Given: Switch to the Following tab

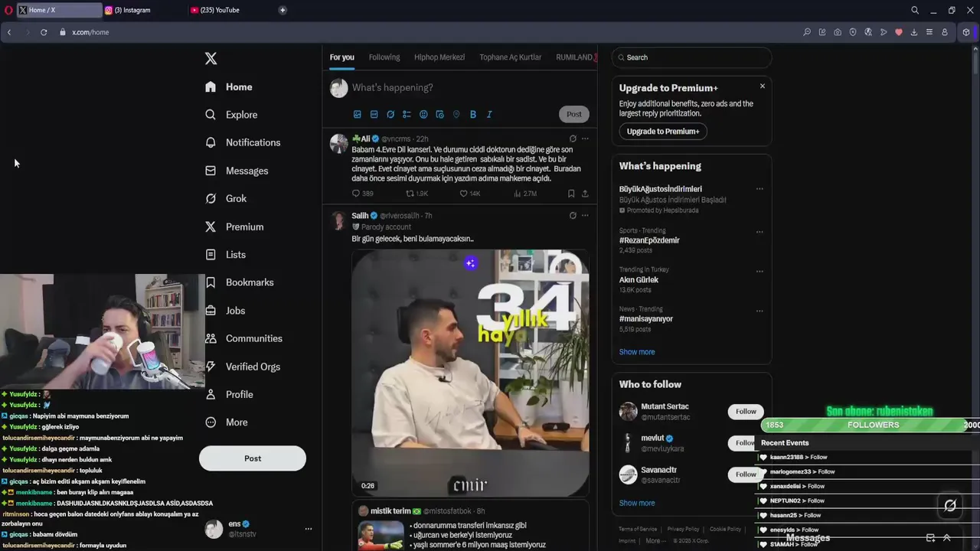Looking at the screenshot, I should tap(384, 57).
